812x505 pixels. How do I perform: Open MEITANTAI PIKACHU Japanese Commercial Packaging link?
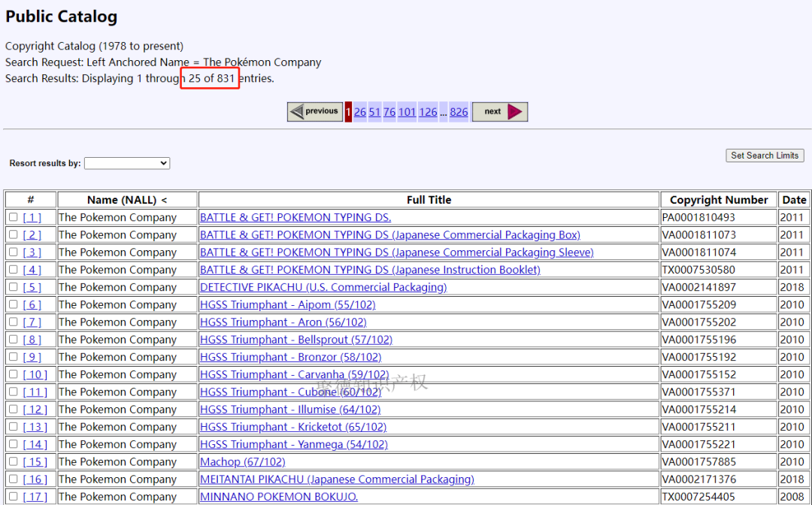pyautogui.click(x=337, y=479)
